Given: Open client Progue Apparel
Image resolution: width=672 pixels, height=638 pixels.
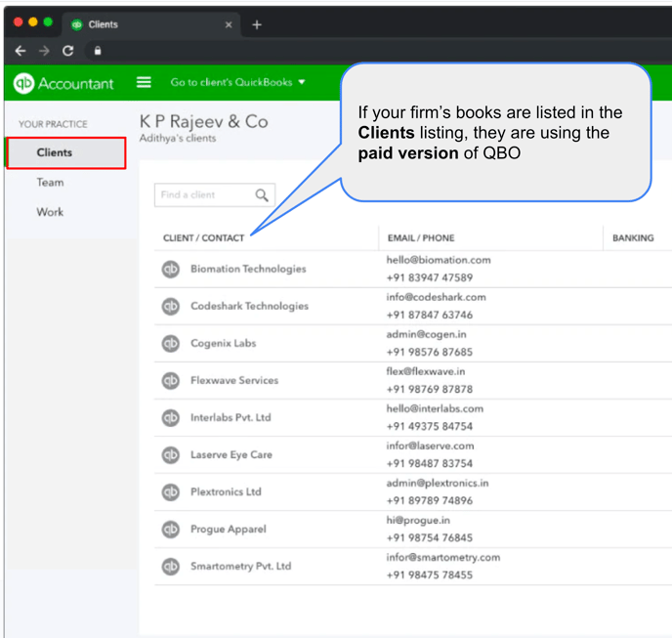Looking at the screenshot, I should pos(229,530).
